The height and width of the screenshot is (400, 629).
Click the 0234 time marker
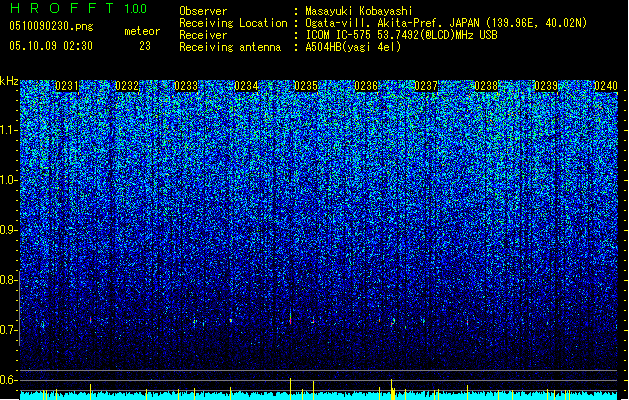pyautogui.click(x=246, y=86)
